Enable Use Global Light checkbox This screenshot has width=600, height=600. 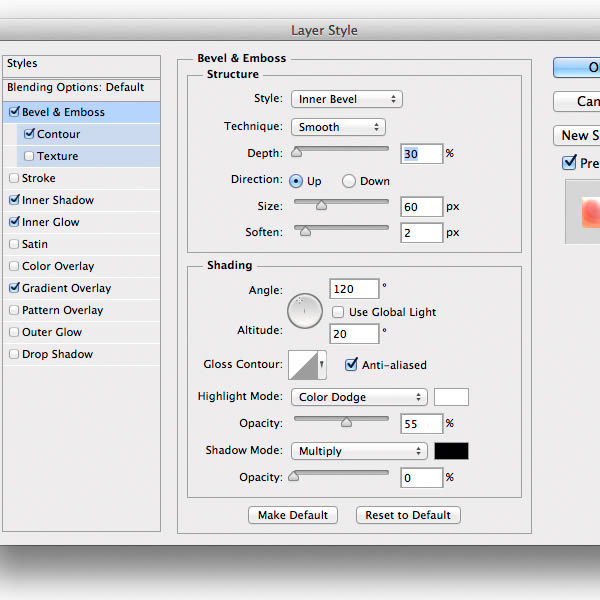coord(338,312)
